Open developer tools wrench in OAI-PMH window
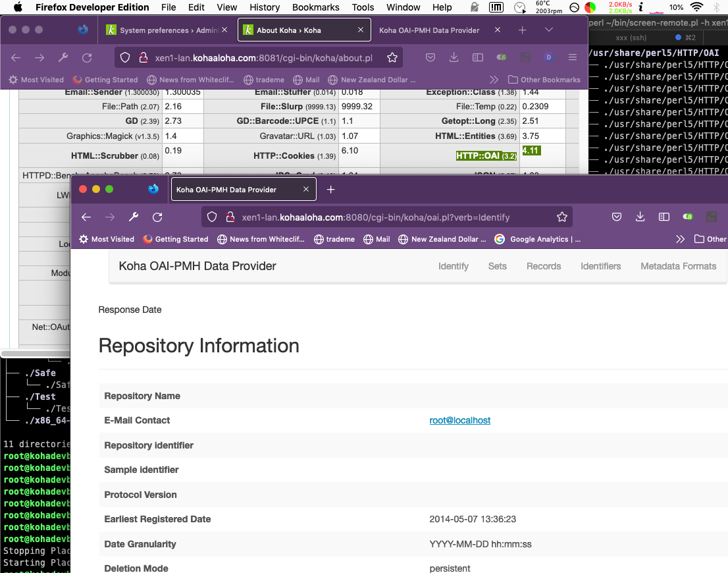The image size is (728, 573). click(x=134, y=217)
